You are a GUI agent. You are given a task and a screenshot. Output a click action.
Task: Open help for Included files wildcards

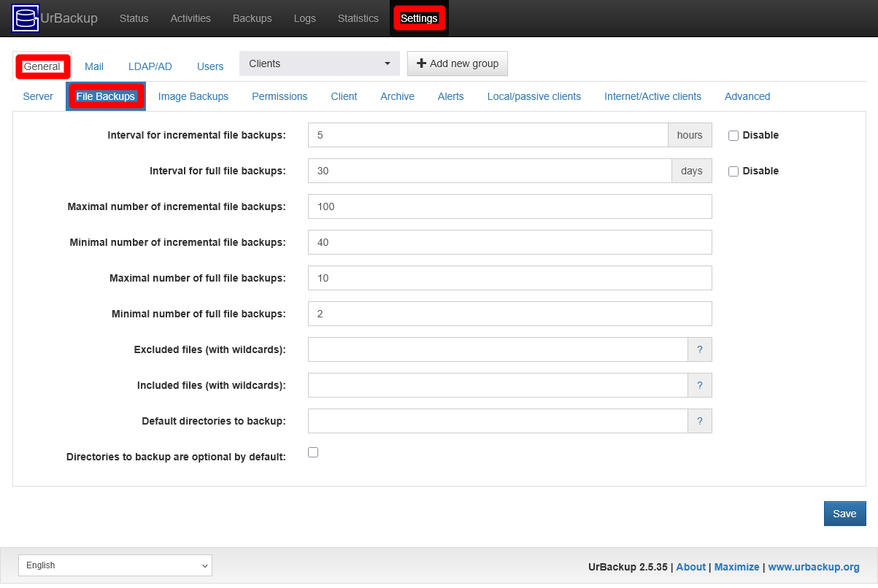click(x=699, y=385)
